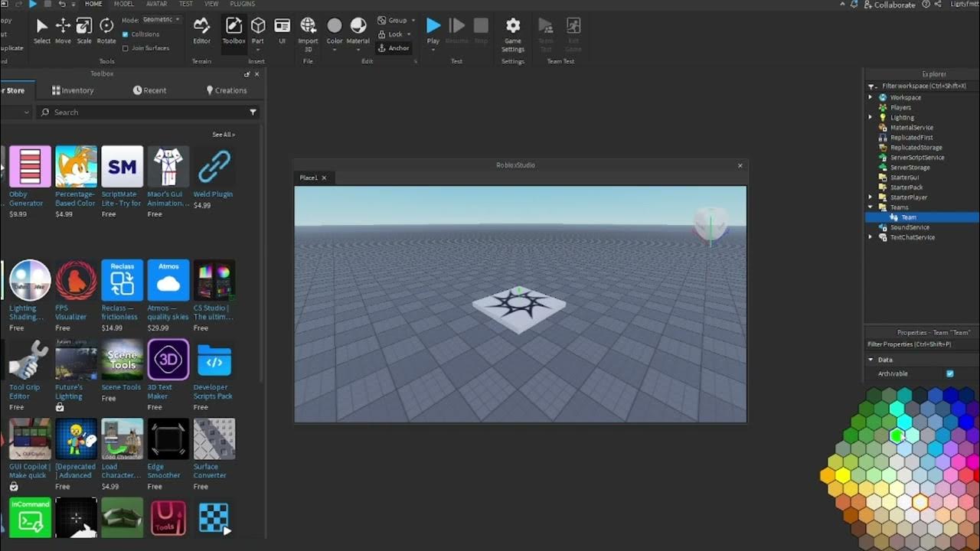Click the Collaborate icon
This screenshot has height=551, width=980.
pyautogui.click(x=867, y=5)
